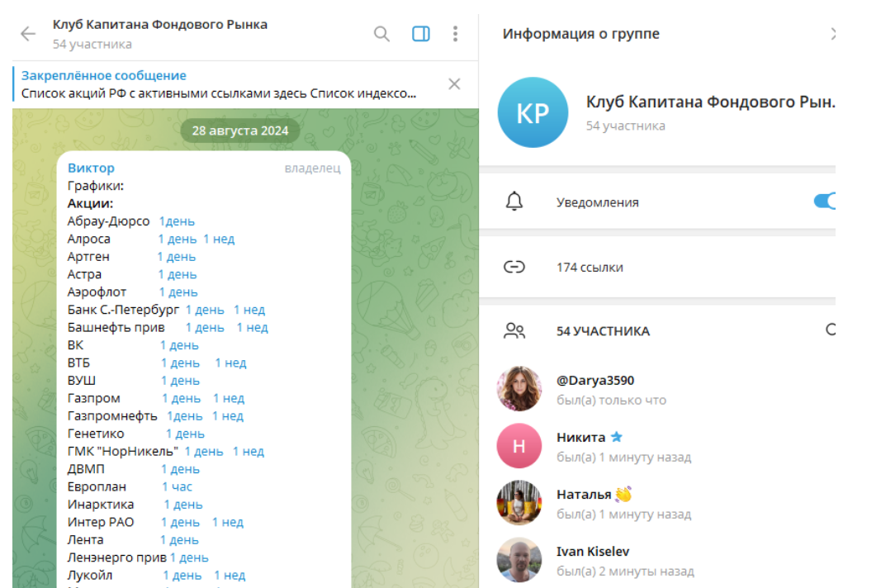This screenshot has width=881, height=588.
Task: Open the Инарктика 1 день link
Action: (x=183, y=505)
